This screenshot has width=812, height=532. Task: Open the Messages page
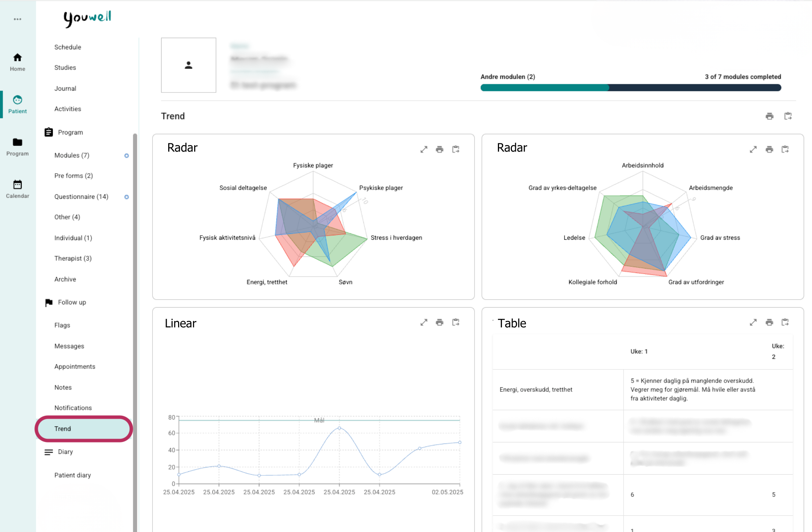69,346
